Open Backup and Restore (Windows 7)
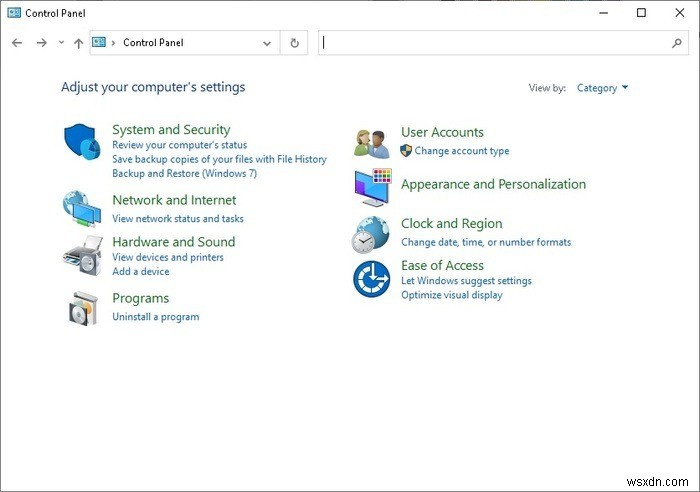Viewport: 700px width, 492px height. point(184,173)
